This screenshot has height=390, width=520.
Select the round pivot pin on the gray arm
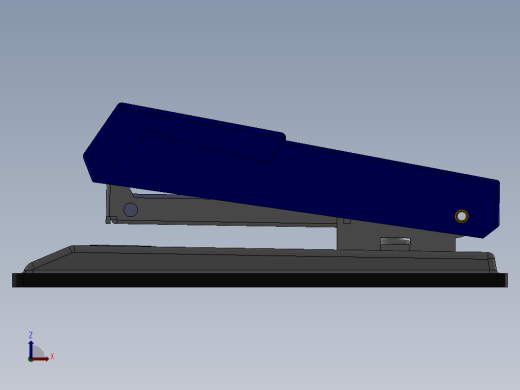tap(130, 210)
